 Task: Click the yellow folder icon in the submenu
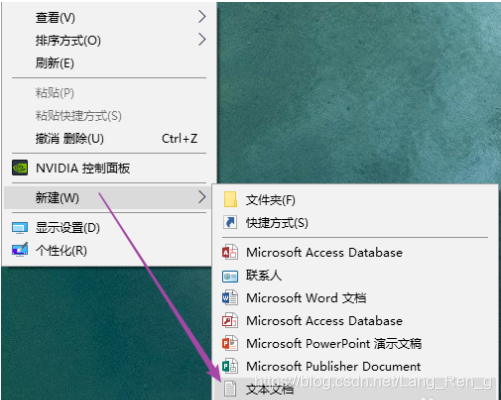pyautogui.click(x=230, y=199)
